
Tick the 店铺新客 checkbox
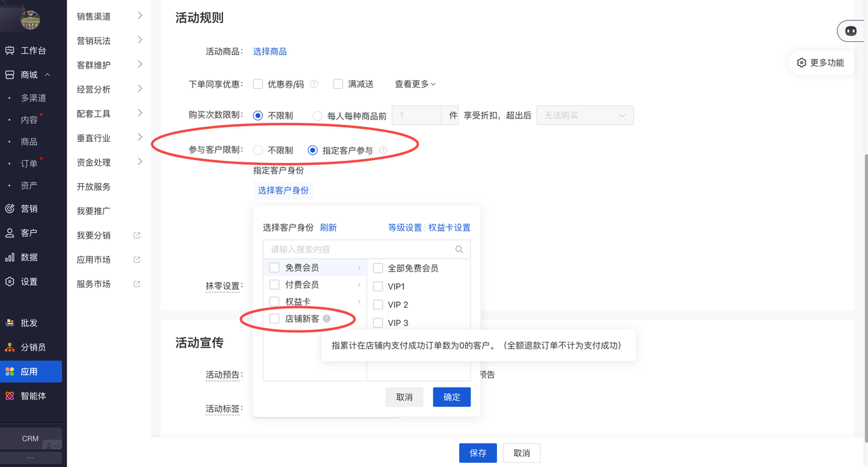[275, 318]
